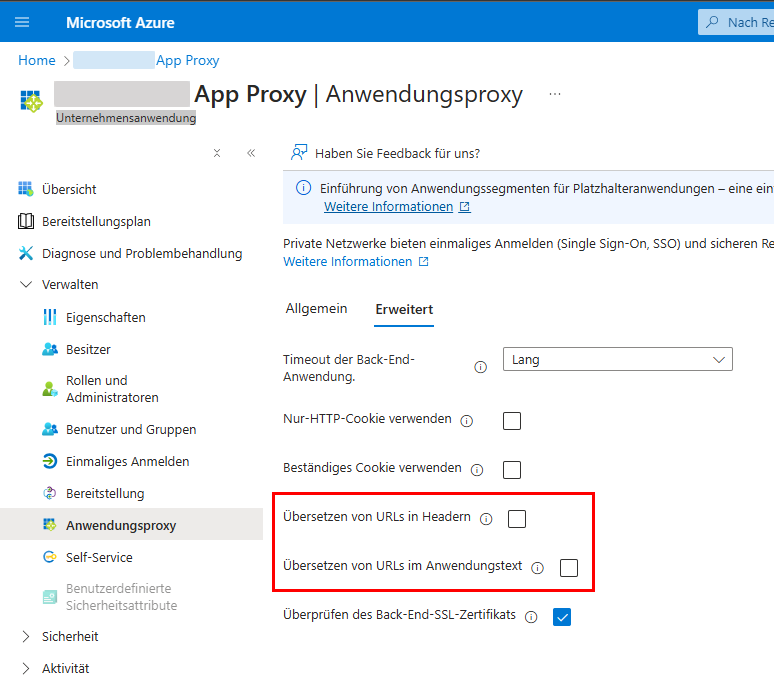Collapse the sidebar with double chevron
The image size is (774, 683).
pos(251,153)
